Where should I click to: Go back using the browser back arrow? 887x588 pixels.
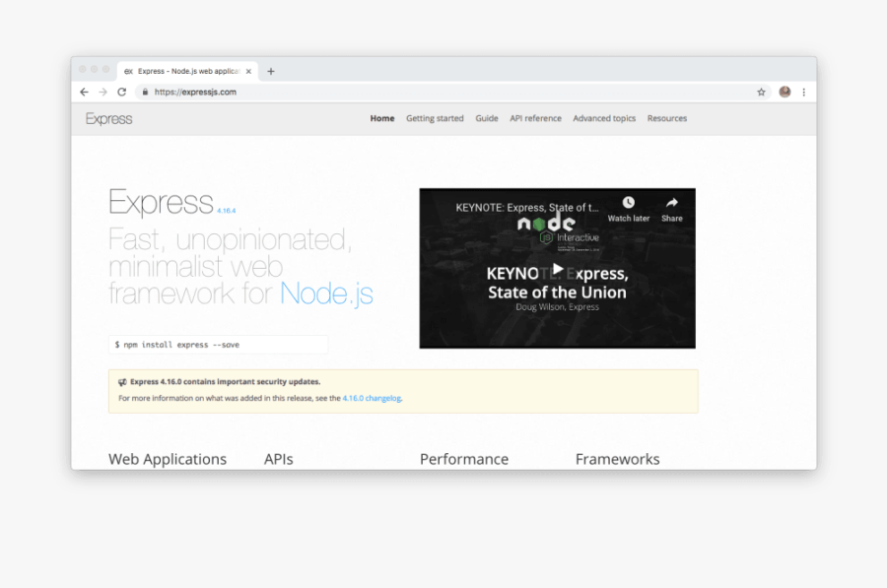click(84, 91)
